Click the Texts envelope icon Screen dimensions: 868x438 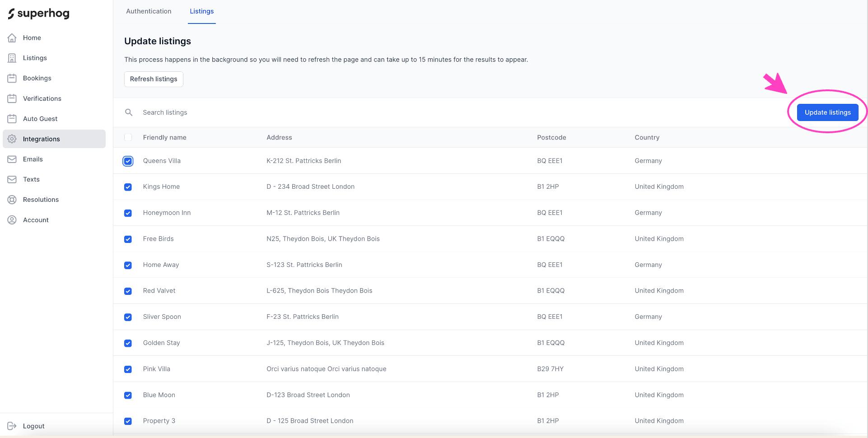(12, 179)
